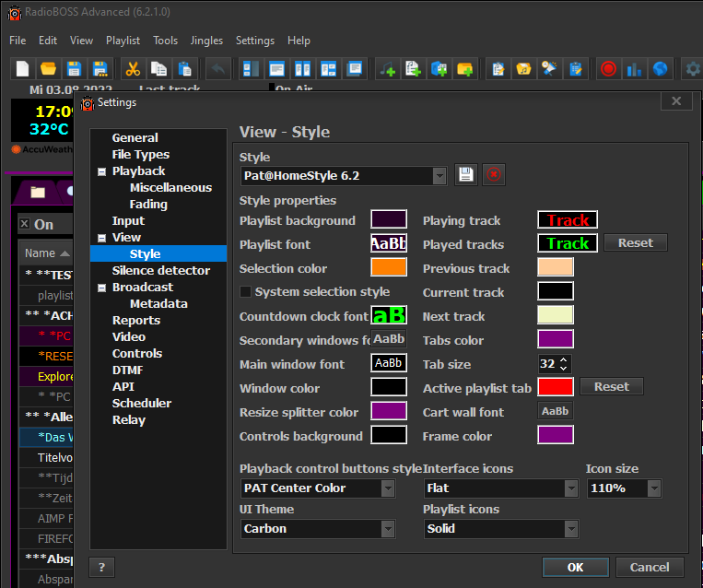
Task: Open the Jingles menu
Action: (206, 41)
